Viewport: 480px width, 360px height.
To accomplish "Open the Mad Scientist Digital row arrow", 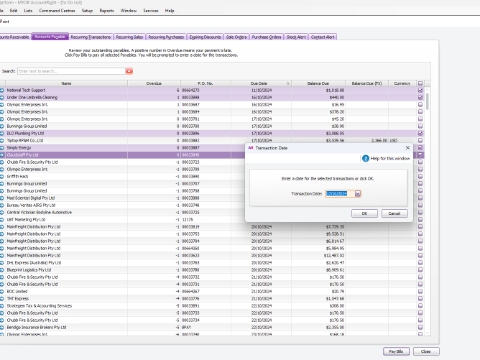I will [2, 198].
